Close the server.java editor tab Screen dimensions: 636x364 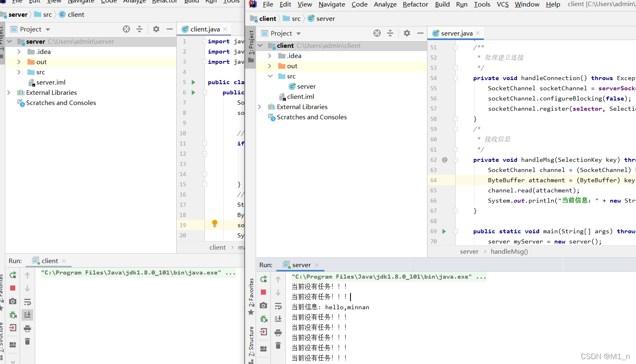click(478, 33)
